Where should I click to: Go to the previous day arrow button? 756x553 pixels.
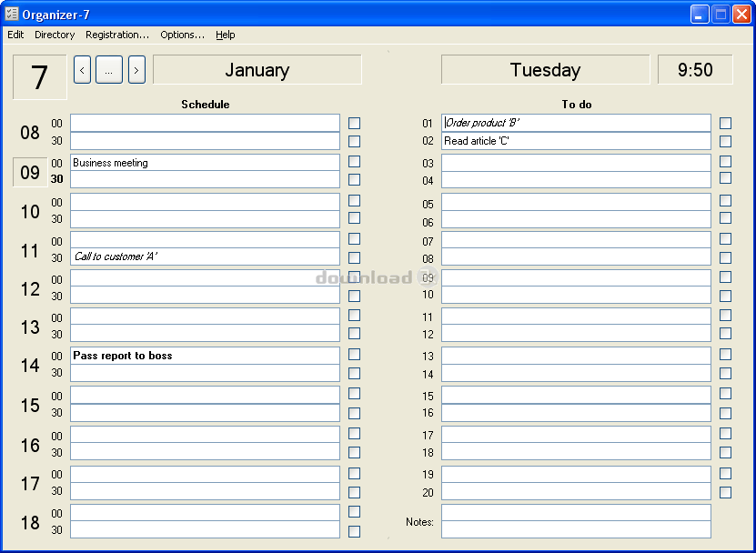coord(82,70)
